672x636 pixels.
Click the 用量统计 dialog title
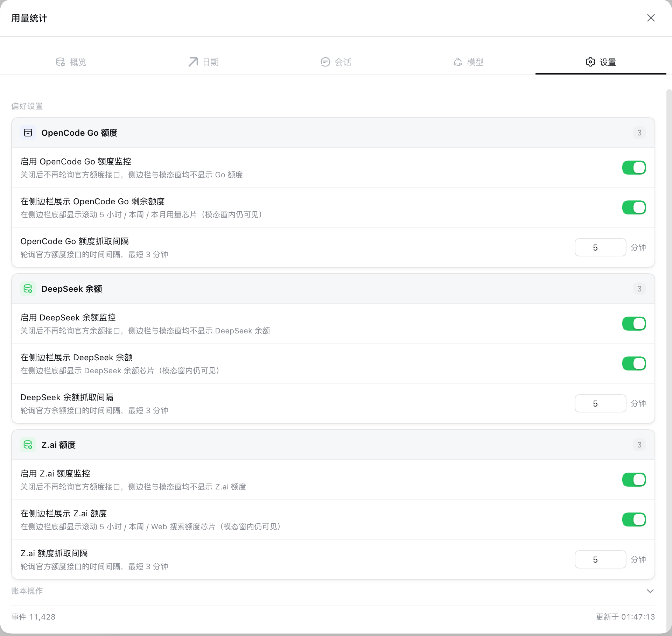tap(29, 18)
